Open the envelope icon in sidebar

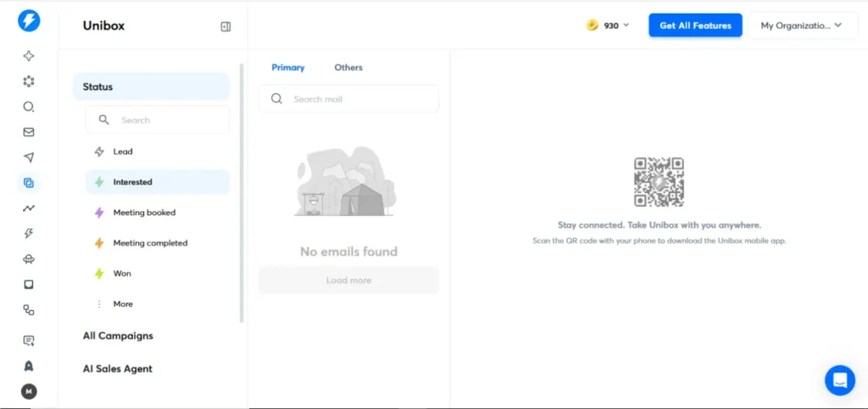[29, 132]
